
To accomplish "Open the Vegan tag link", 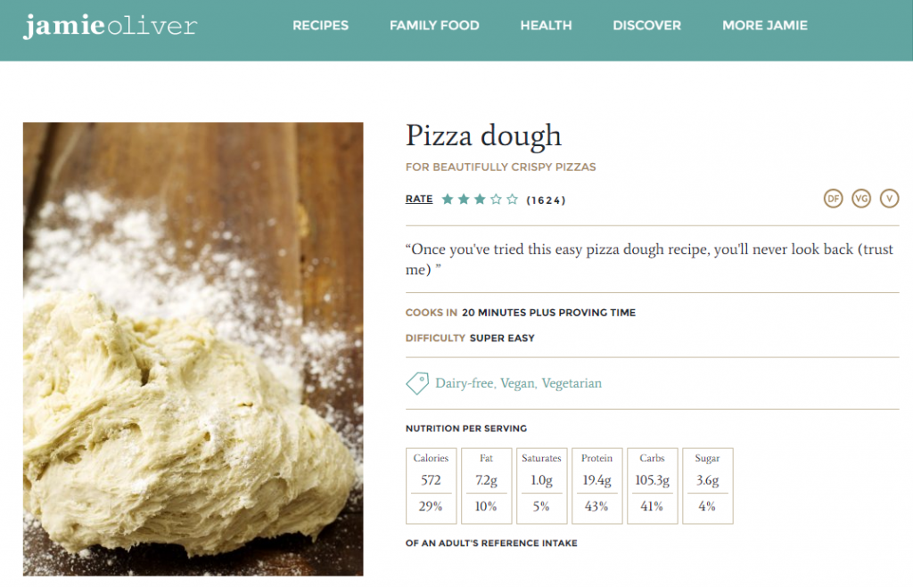I will (518, 383).
